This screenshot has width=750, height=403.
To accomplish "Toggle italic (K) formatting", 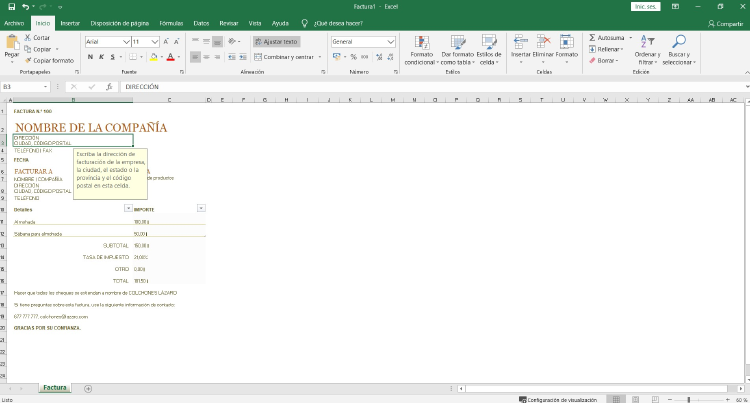I will [x=101, y=57].
